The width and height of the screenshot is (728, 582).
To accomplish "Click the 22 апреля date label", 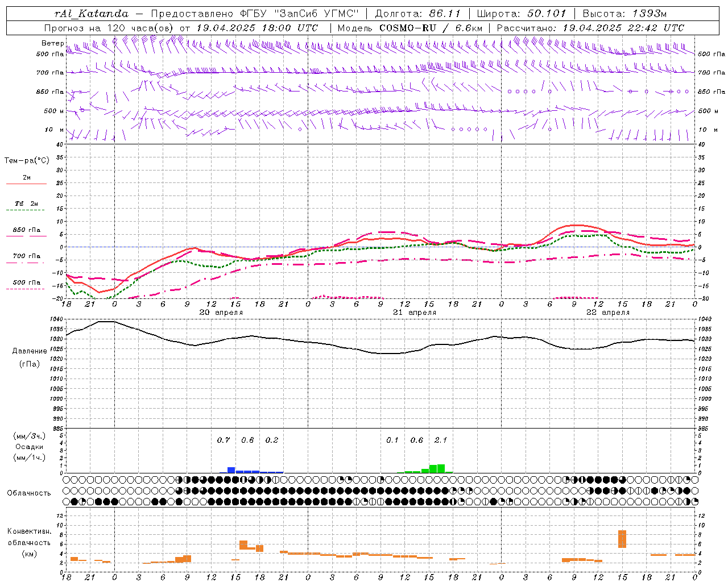I will [608, 313].
